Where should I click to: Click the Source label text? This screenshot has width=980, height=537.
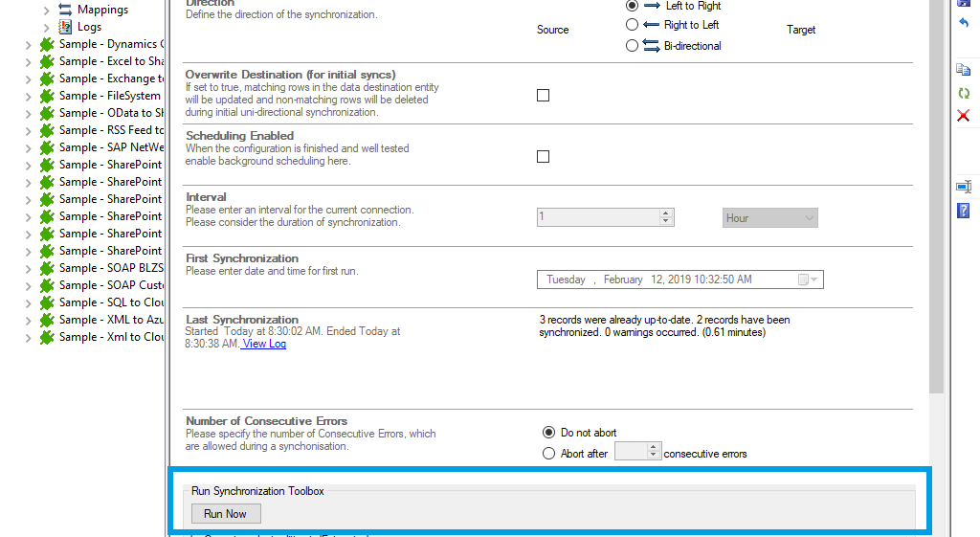[552, 30]
